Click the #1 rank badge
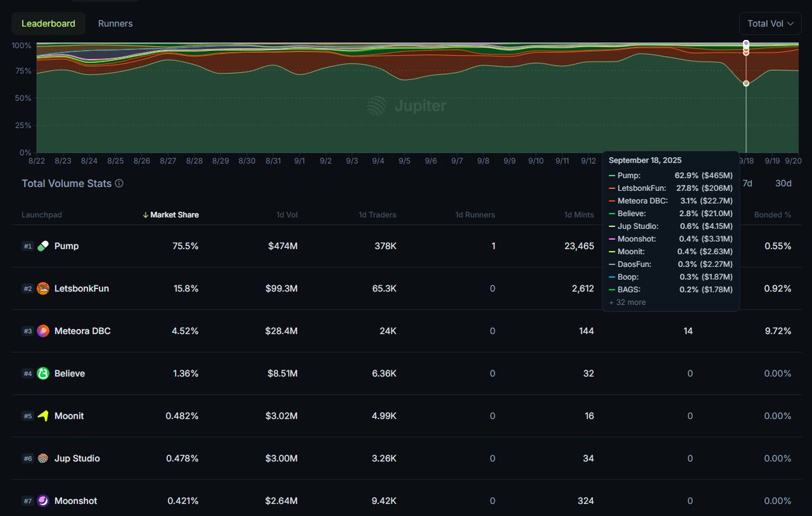This screenshot has width=812, height=516. pos(28,246)
